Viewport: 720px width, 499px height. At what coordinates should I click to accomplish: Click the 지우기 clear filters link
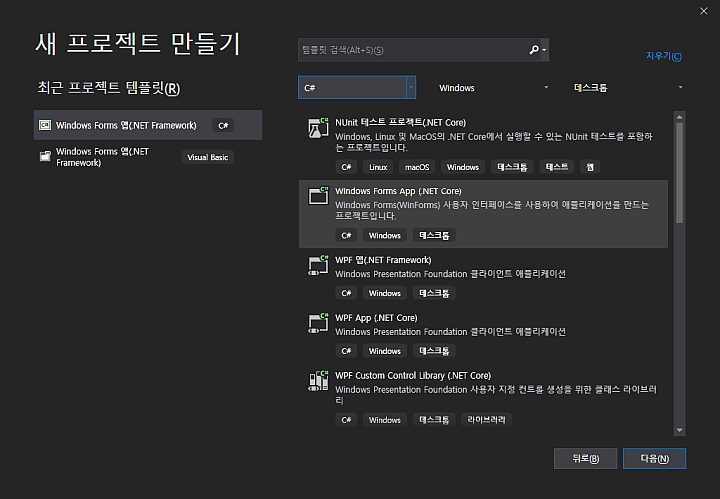(664, 56)
